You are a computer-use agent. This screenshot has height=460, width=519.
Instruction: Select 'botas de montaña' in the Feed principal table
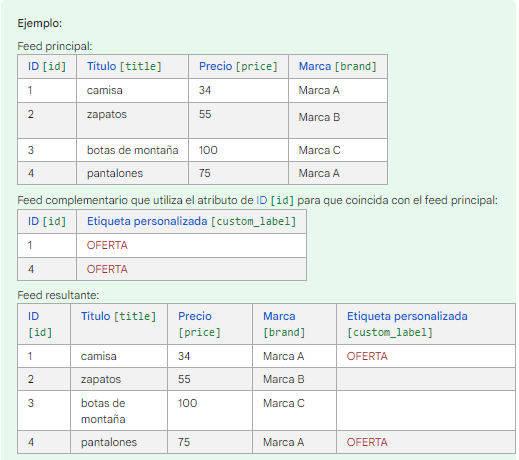point(133,150)
